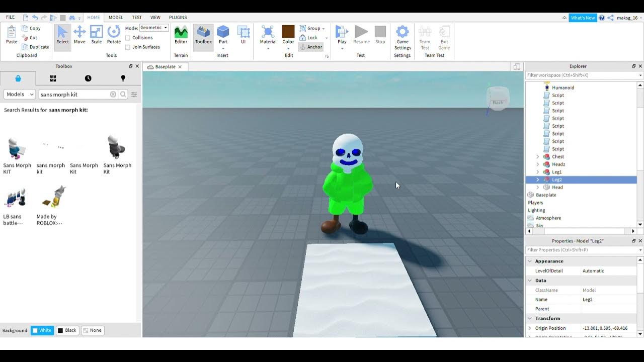Select the Move tool

(79, 35)
